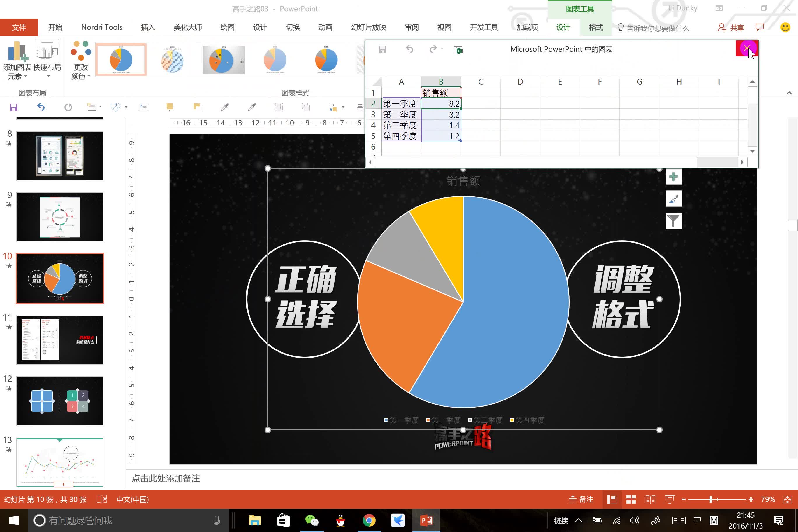This screenshot has width=798, height=532.
Task: Insert a text box from quick toolbar
Action: click(x=143, y=107)
